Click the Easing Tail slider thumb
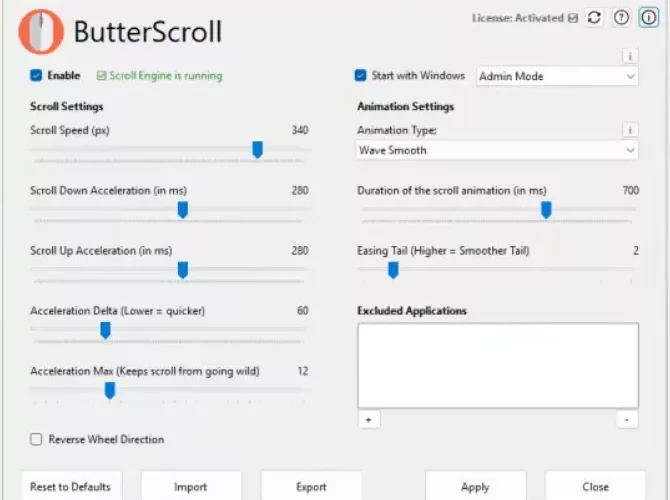 [393, 270]
